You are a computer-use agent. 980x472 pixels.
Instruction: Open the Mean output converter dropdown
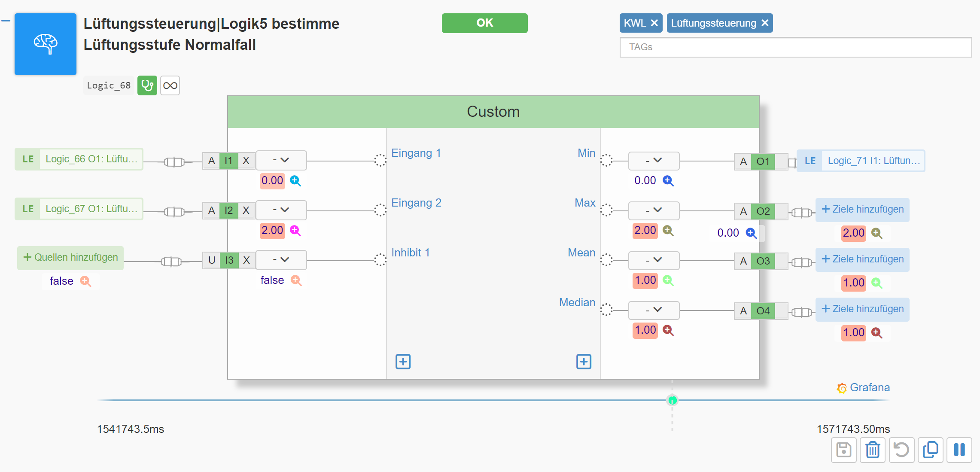(x=654, y=261)
